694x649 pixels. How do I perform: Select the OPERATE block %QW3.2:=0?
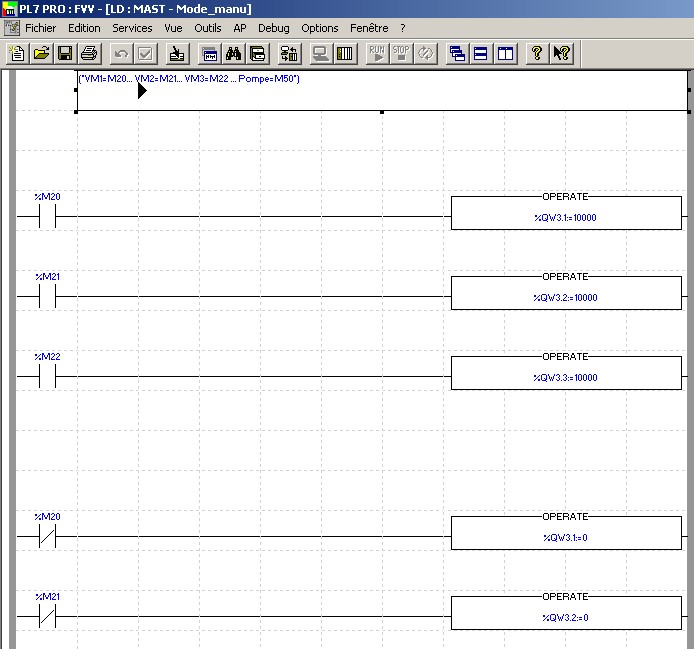click(565, 612)
